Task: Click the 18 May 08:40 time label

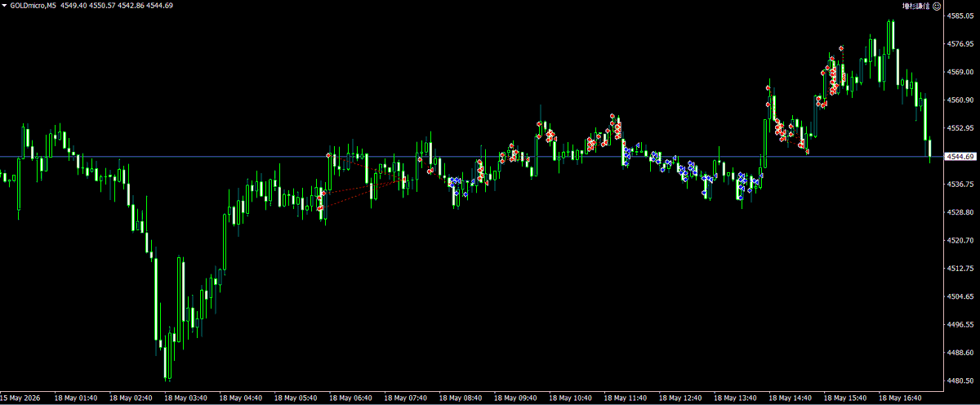Action: (461, 398)
